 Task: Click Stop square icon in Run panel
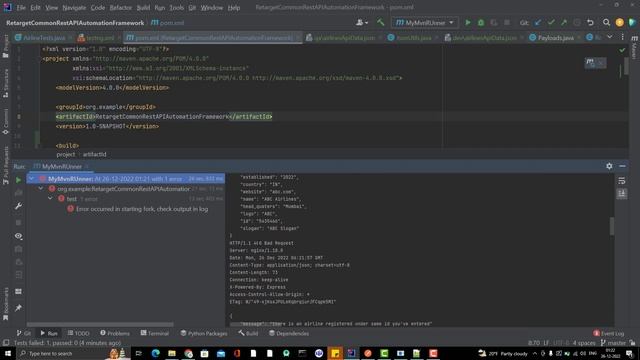(x=18, y=222)
